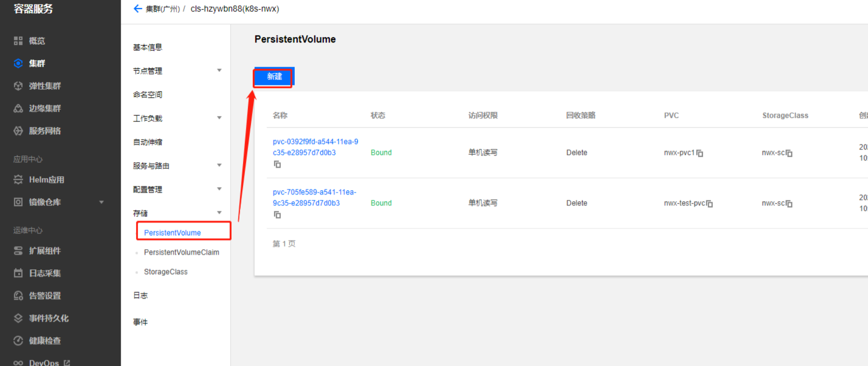Click the DevOps infinity icon
The image size is (868, 366).
(x=18, y=363)
